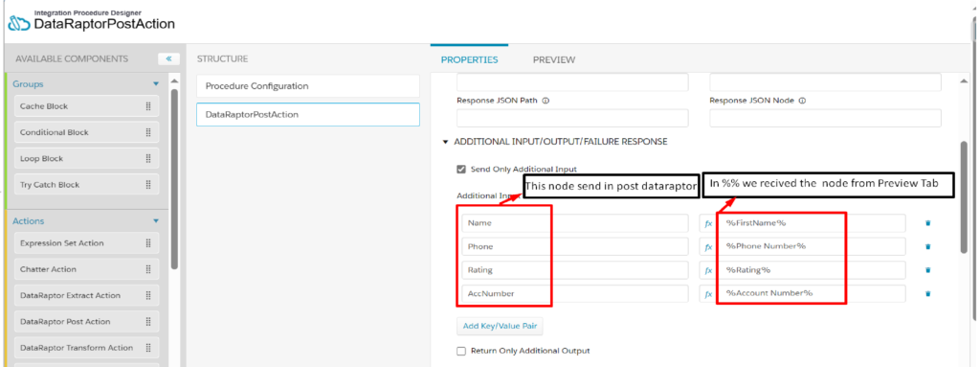Select the Conditional Block component
This screenshot has height=367, width=980.
86,132
